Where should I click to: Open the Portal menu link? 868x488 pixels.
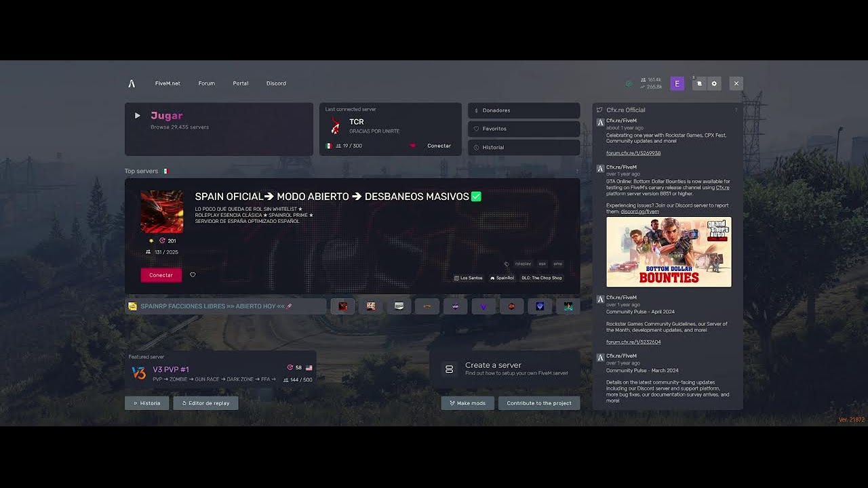[x=241, y=83]
